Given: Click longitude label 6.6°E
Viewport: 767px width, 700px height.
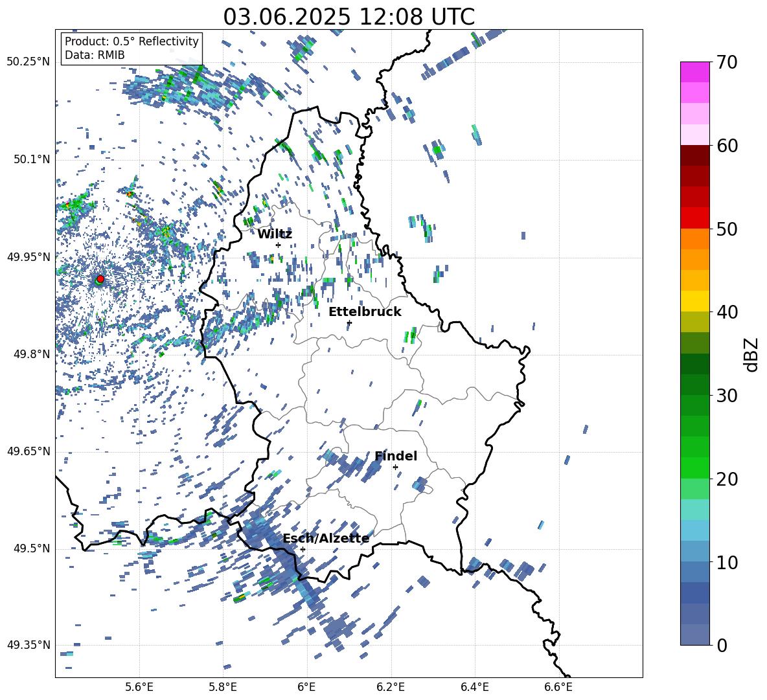Looking at the screenshot, I should tap(558, 687).
